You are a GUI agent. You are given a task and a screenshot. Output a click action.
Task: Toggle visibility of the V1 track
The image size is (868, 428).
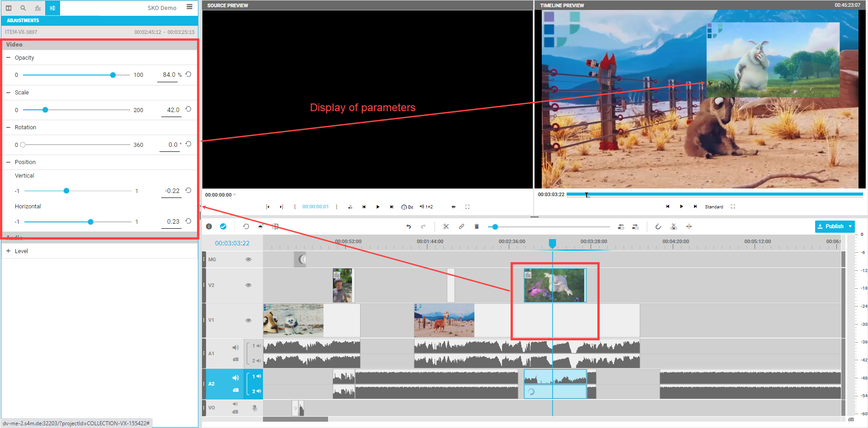(248, 320)
